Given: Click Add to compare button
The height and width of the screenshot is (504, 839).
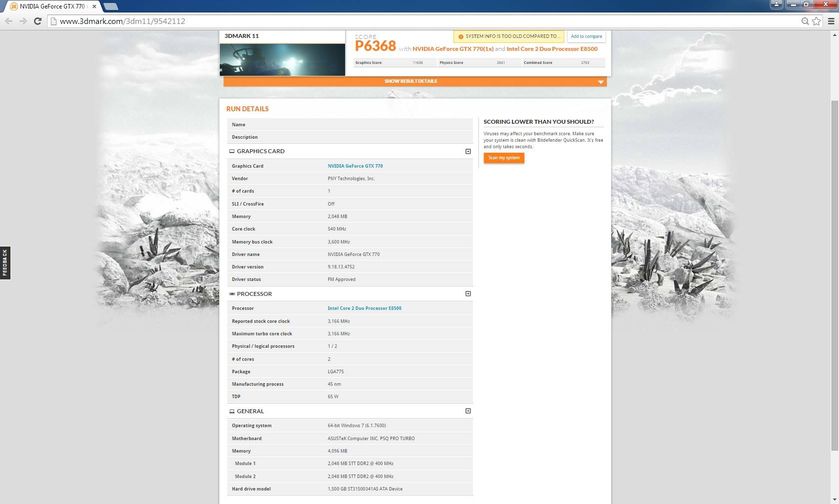Looking at the screenshot, I should point(586,36).
